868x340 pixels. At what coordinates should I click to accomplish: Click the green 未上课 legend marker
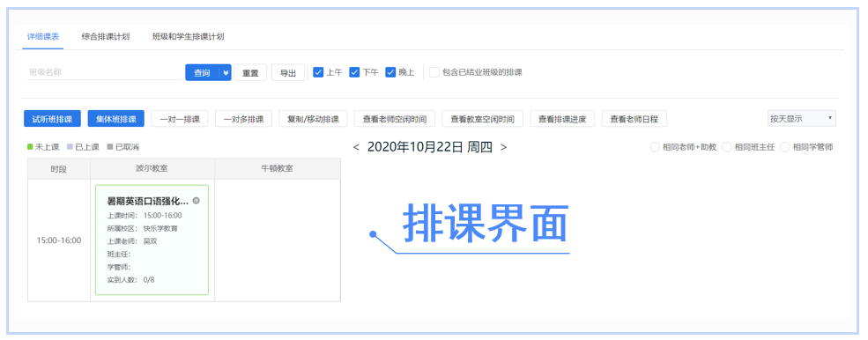click(x=31, y=147)
